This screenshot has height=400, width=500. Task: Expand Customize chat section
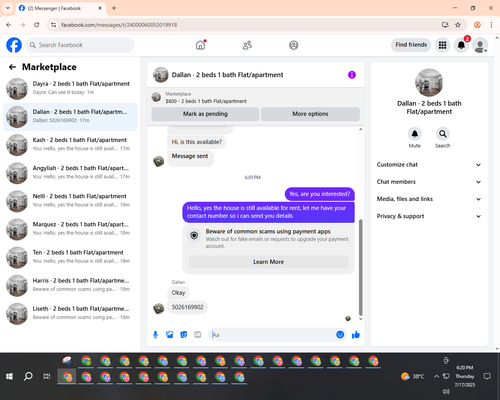[429, 165]
